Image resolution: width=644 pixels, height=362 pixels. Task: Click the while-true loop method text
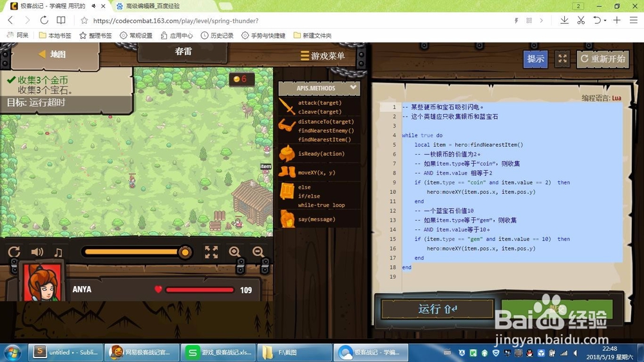(321, 205)
